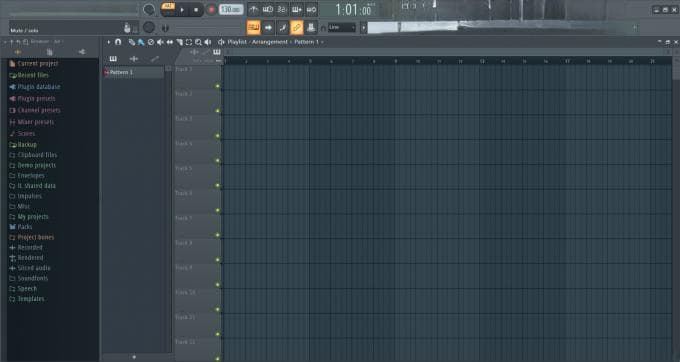Viewport: 680px width, 362px height.
Task: Toggle the step editing mode icon
Action: coord(282,28)
